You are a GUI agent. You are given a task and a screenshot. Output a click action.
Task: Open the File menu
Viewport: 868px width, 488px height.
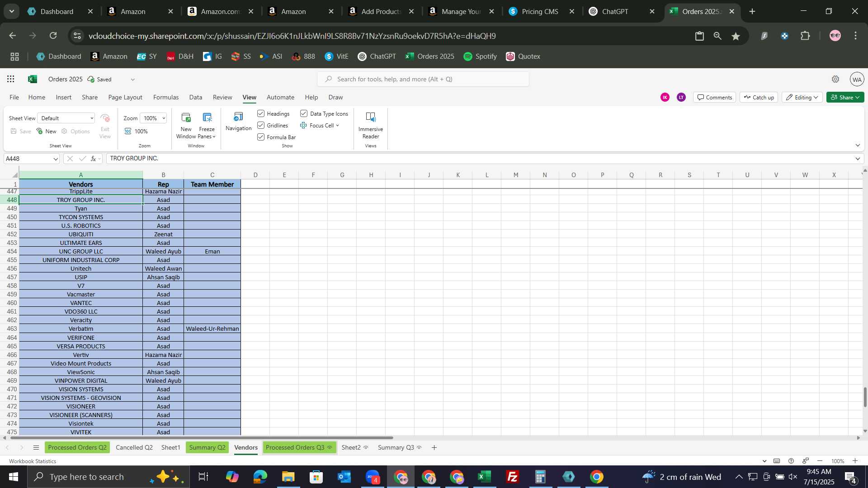[14, 97]
